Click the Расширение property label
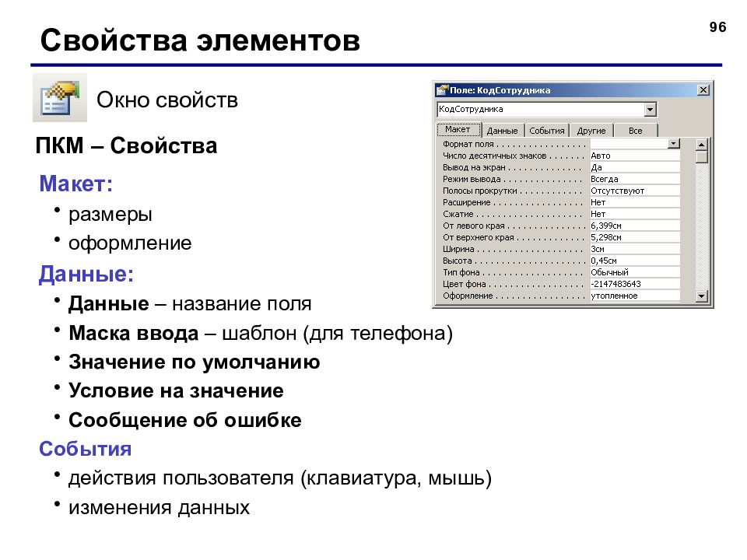This screenshot has width=747, height=560. (466, 202)
